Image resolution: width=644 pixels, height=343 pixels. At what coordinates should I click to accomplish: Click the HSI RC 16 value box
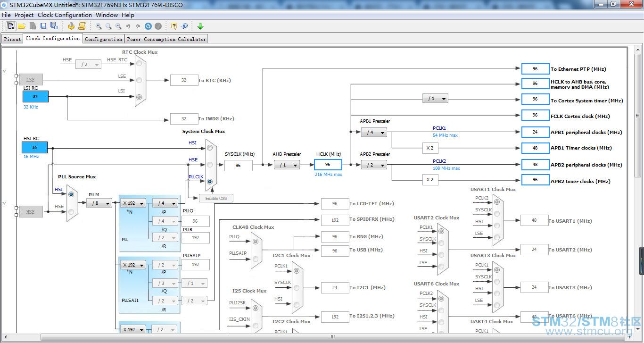35,147
